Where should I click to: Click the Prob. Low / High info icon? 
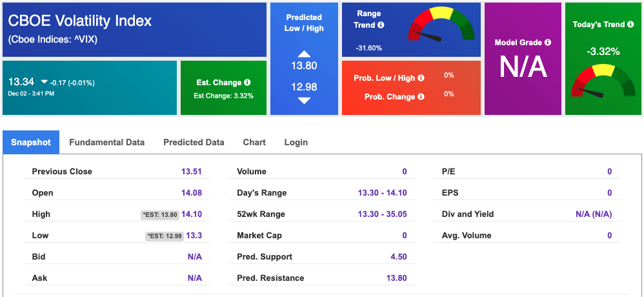point(421,77)
